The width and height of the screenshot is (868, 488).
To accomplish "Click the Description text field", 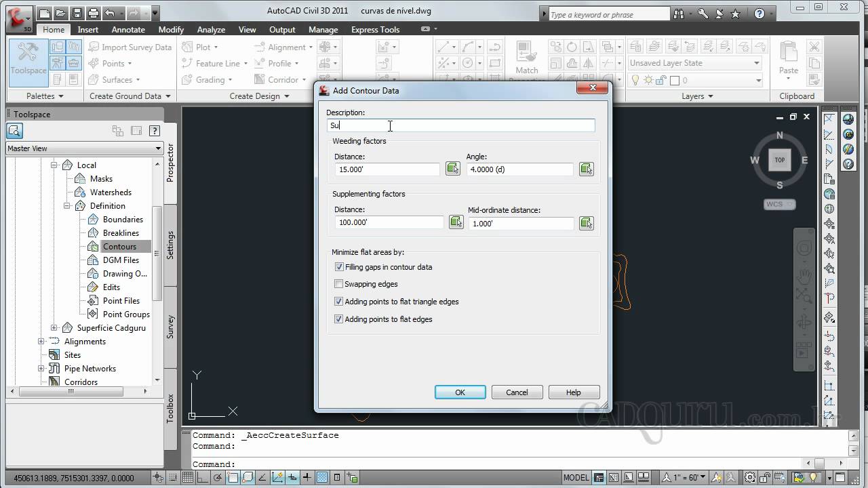I will tap(461, 125).
